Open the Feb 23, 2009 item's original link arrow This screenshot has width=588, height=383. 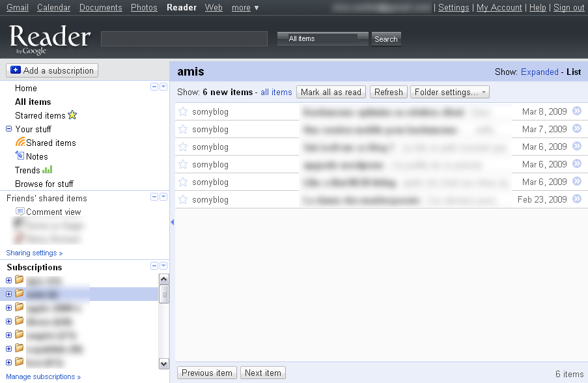point(577,199)
